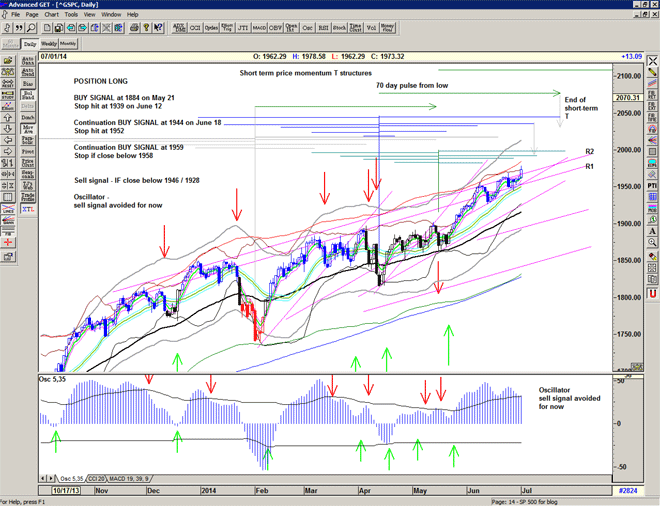Switch to the CCI 20 tab
The height and width of the screenshot is (506, 660).
pyautogui.click(x=99, y=479)
